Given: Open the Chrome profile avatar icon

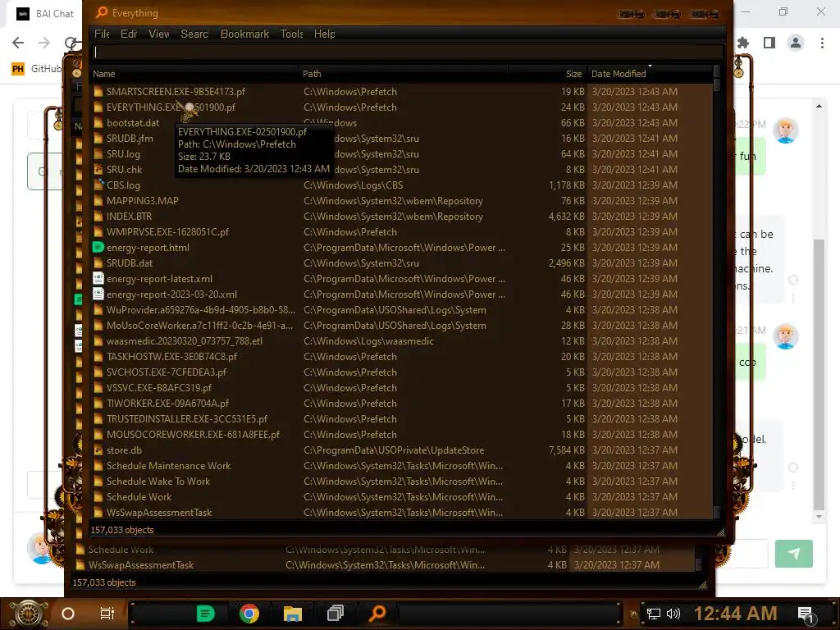Looking at the screenshot, I should (x=796, y=43).
